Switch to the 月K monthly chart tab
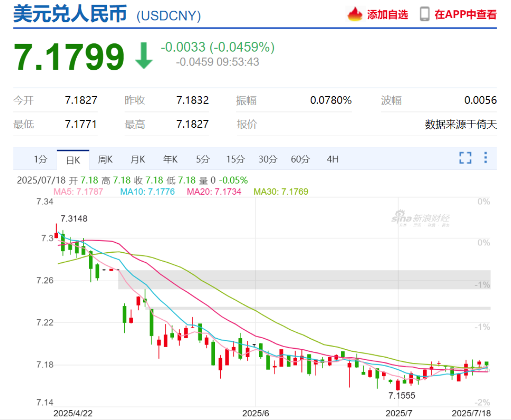The image size is (511, 420). (138, 159)
